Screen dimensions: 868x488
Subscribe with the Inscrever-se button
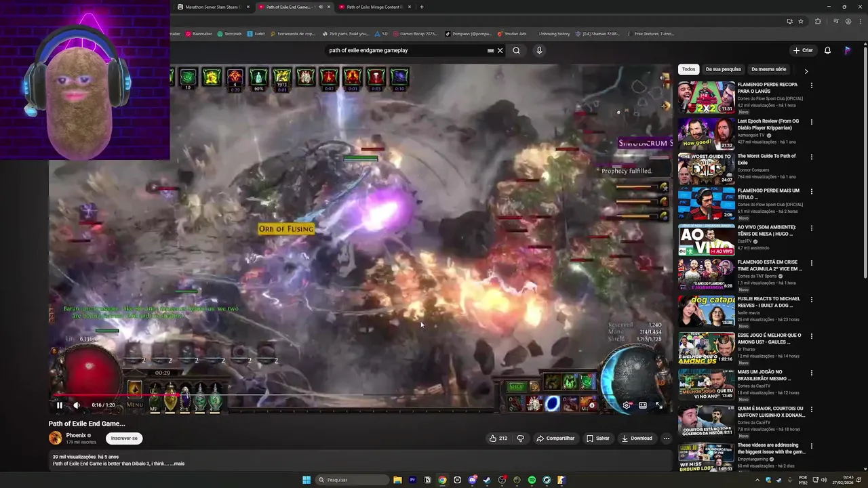pos(124,439)
